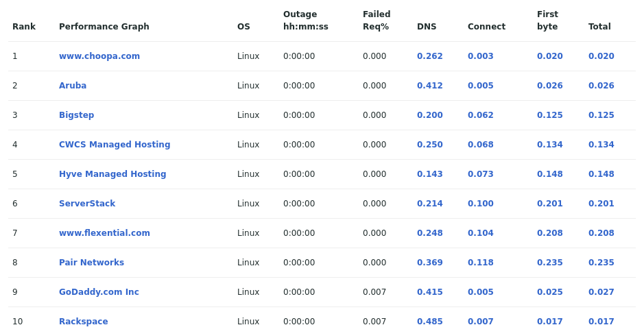Click the OS column header
This screenshot has width=644, height=336.
point(243,27)
